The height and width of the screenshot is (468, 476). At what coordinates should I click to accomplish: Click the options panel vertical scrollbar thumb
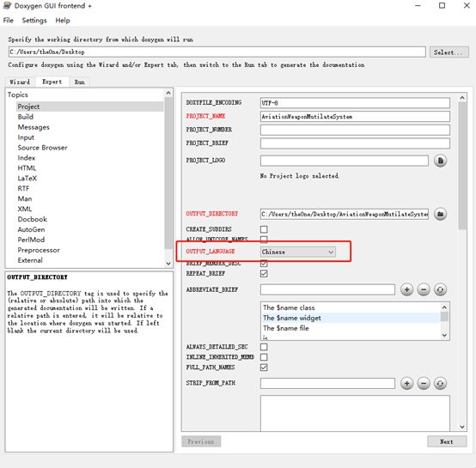462,166
